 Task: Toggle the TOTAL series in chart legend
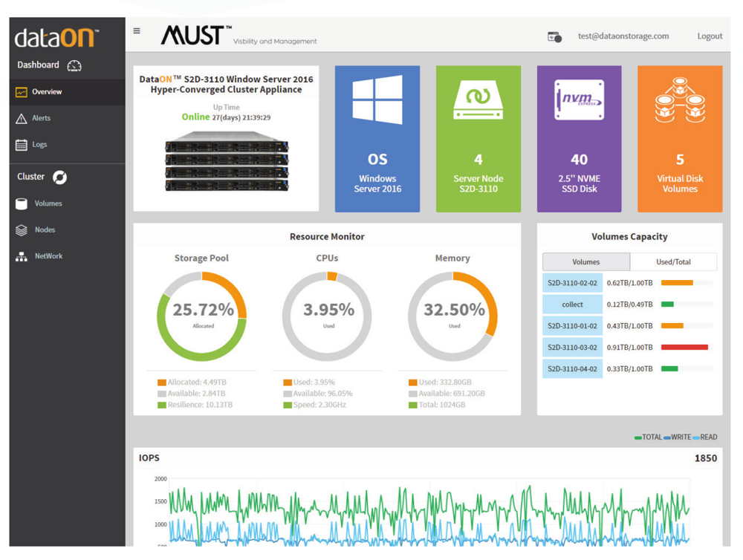pyautogui.click(x=648, y=437)
